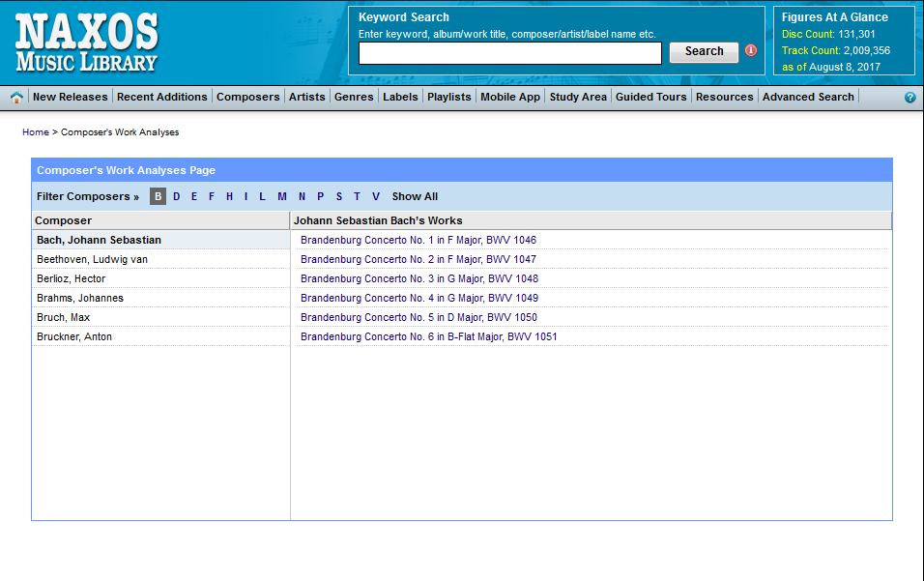The image size is (924, 581).
Task: Click the Home breadcrumb link
Action: pyautogui.click(x=36, y=132)
